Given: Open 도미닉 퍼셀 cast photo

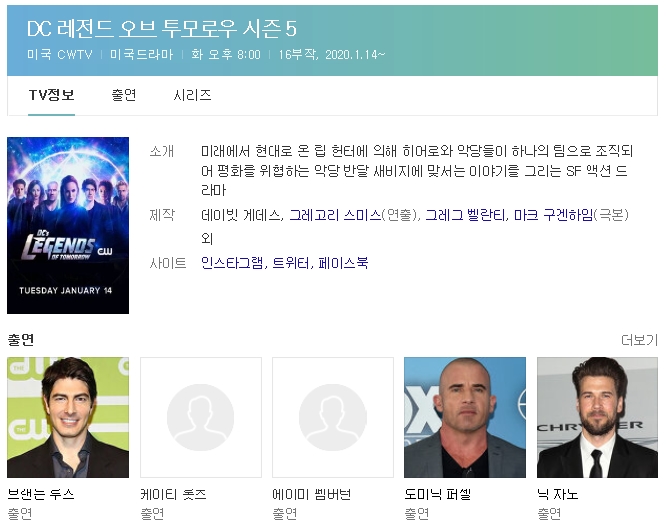Looking at the screenshot, I should coord(465,417).
